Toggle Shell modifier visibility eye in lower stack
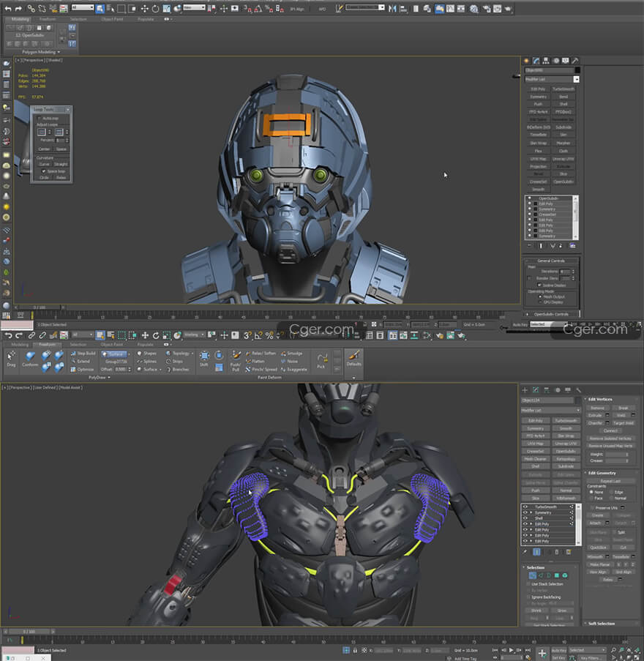Image resolution: width=644 pixels, height=661 pixels. click(525, 518)
